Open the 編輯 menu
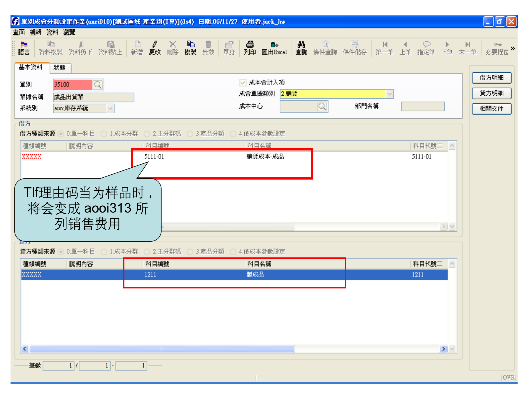Image resolution: width=532 pixels, height=399 pixels. click(x=35, y=32)
